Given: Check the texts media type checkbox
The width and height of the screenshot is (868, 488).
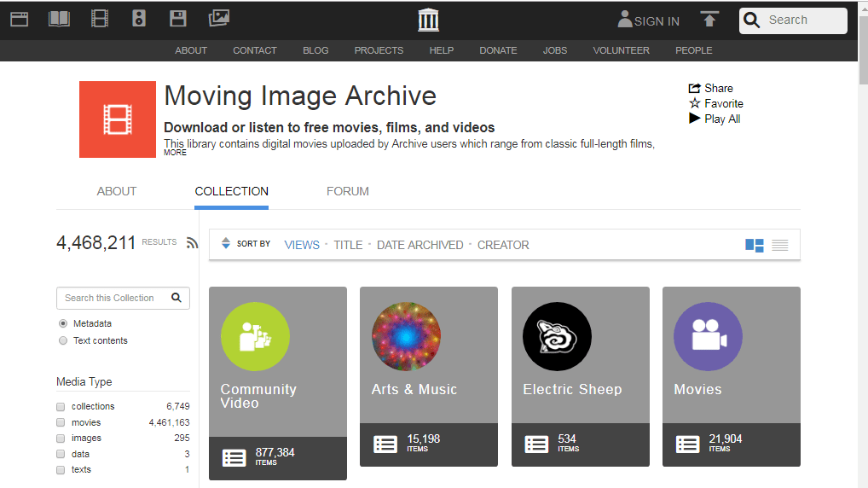Looking at the screenshot, I should point(61,470).
